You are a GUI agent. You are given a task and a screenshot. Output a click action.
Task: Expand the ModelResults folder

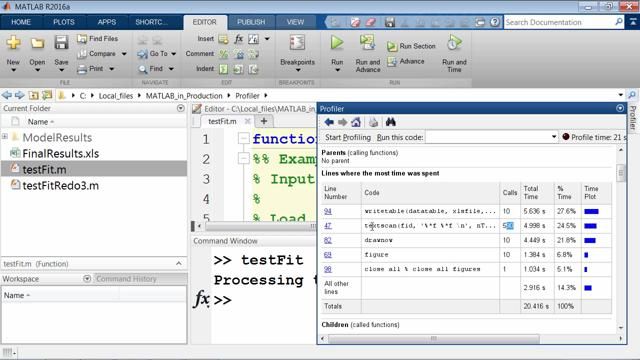[x=5, y=136]
